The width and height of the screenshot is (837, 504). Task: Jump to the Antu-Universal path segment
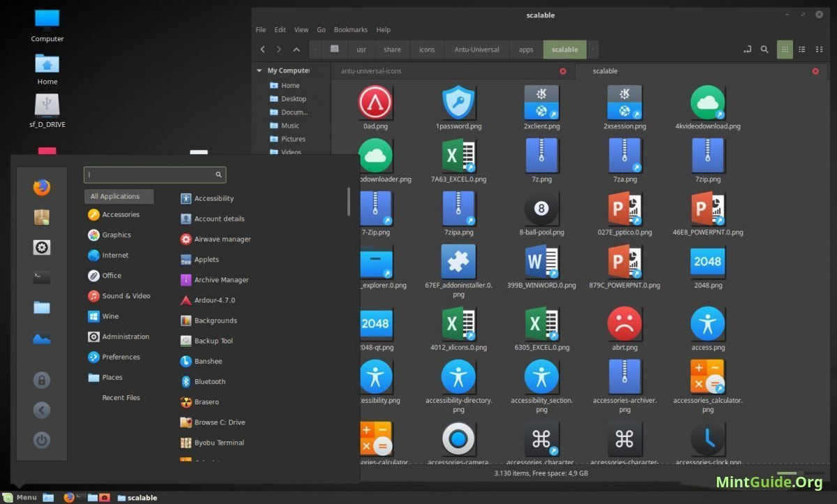[476, 49]
